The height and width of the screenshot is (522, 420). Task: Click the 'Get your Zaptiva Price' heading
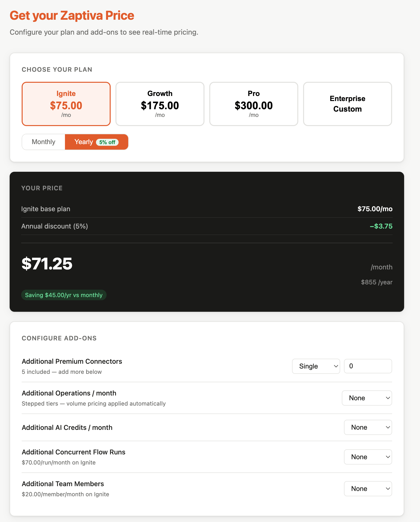(72, 15)
